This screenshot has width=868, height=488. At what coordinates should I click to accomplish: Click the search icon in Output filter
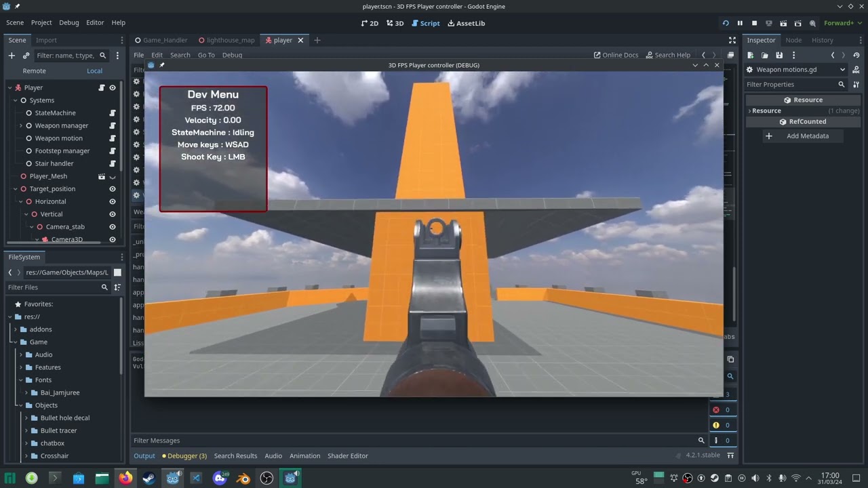702,441
